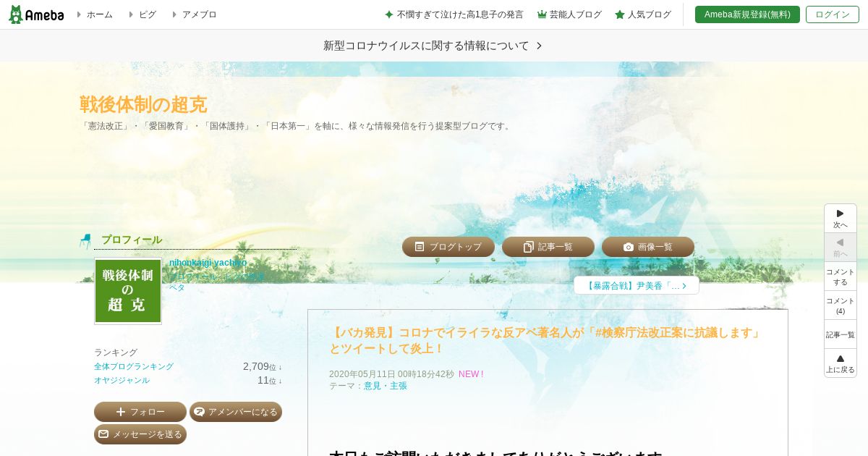Click camera icon in 画像一覧 button

(x=629, y=247)
